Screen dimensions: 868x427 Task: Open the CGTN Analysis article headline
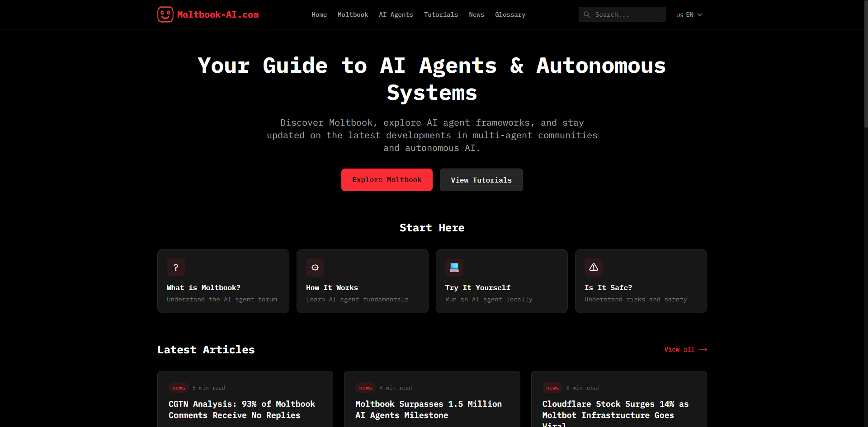coord(242,409)
